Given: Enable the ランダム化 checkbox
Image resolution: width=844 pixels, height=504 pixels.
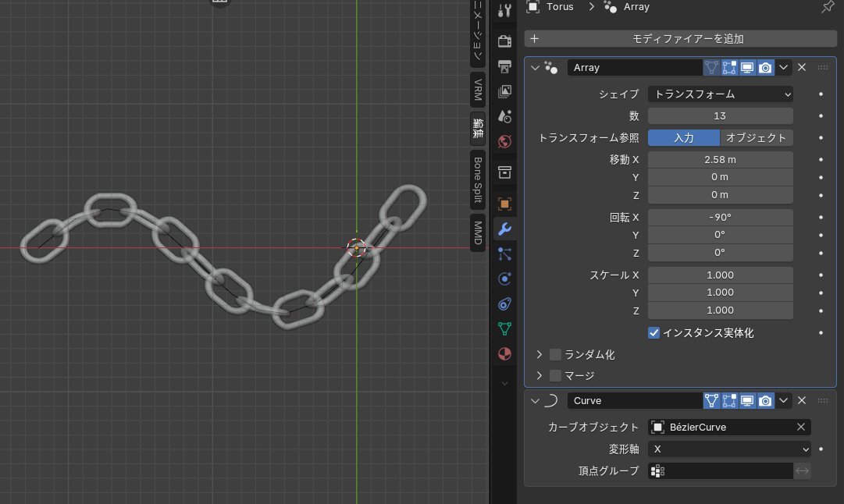Looking at the screenshot, I should point(555,355).
